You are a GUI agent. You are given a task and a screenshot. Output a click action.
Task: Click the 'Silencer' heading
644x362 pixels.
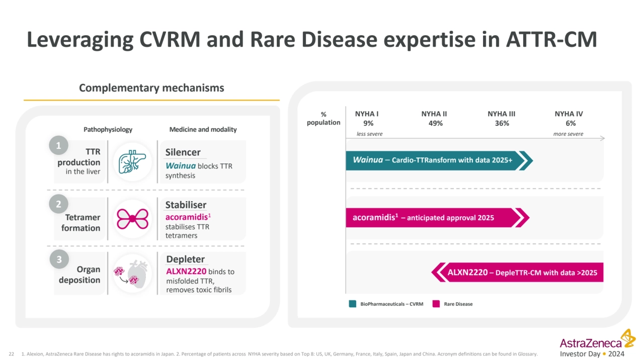point(183,152)
